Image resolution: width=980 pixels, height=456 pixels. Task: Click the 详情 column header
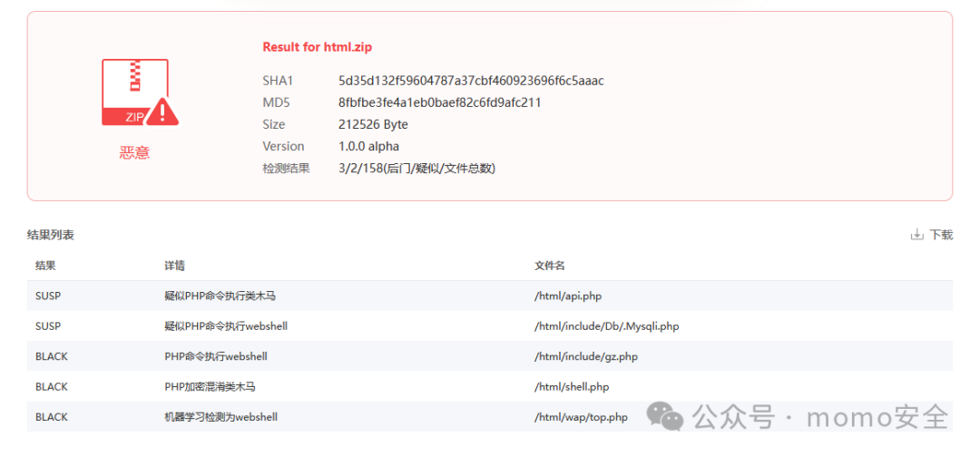click(174, 266)
